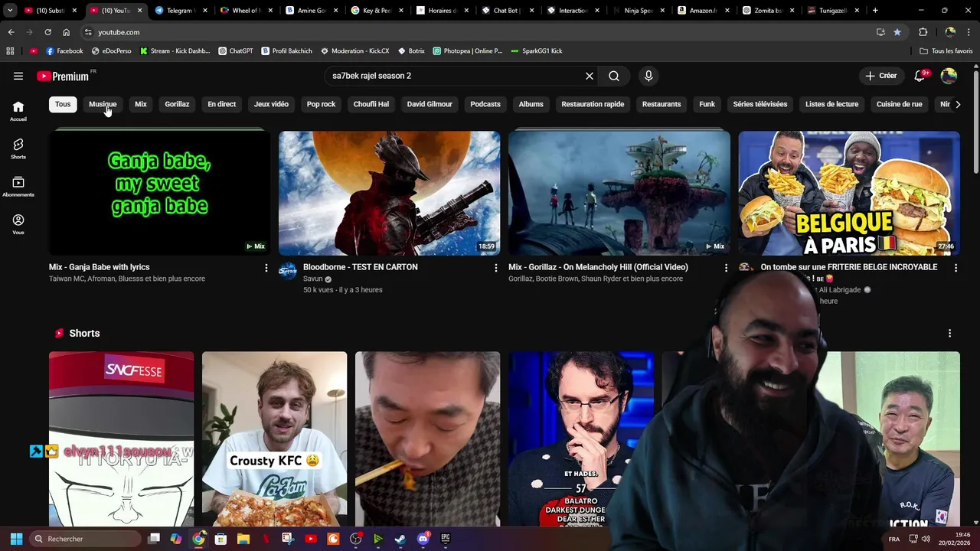The width and height of the screenshot is (980, 551).
Task: Go back in the browser
Action: [x=11, y=32]
